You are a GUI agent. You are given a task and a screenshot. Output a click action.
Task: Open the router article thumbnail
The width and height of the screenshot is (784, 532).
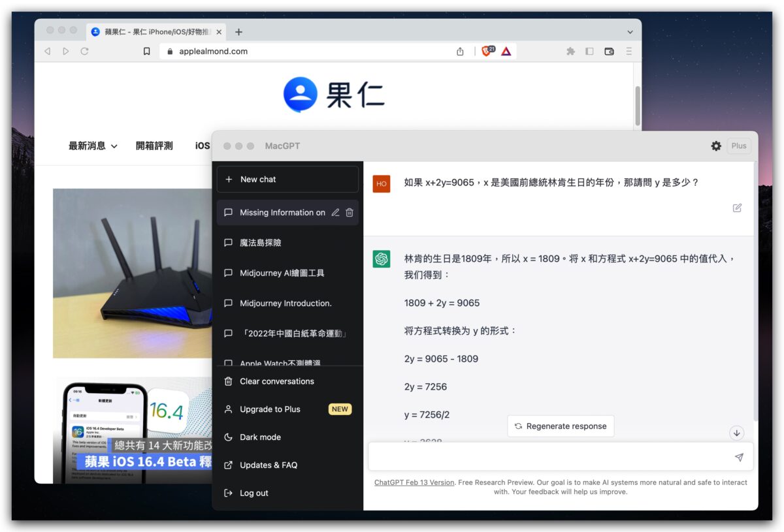(133, 274)
